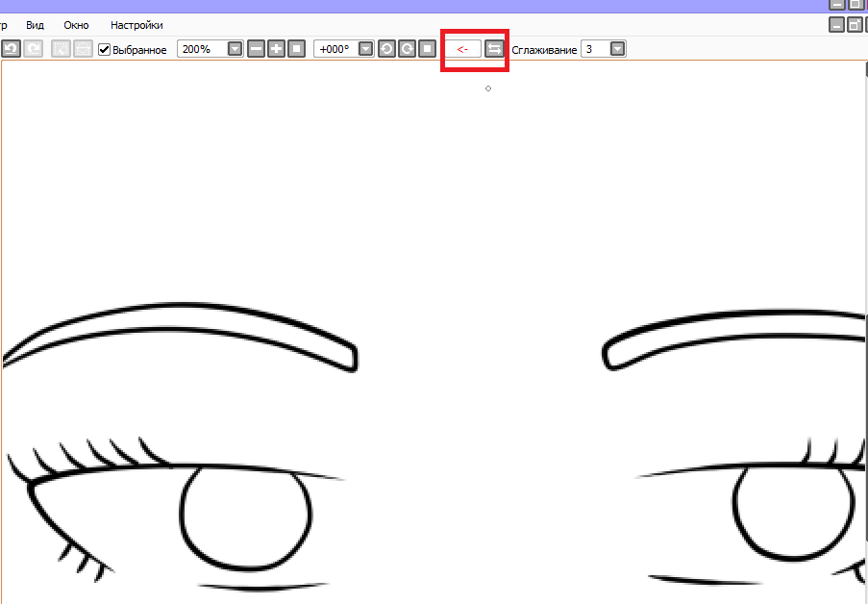Open the Настройки menu
The width and height of the screenshot is (868, 604).
136,25
